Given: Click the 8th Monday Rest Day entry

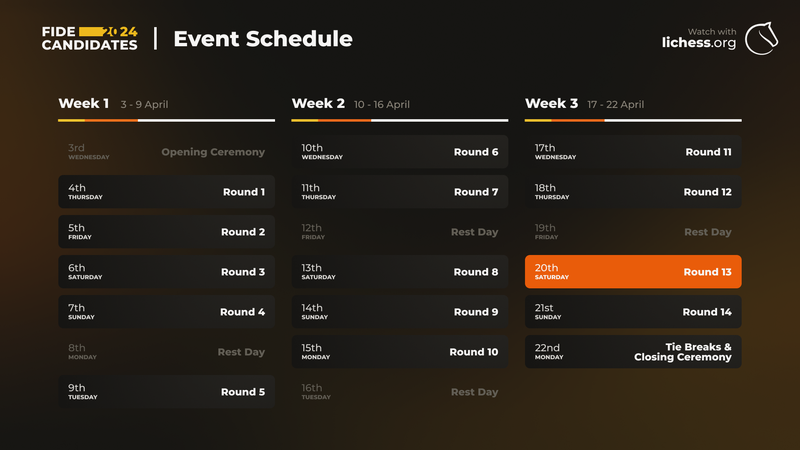Looking at the screenshot, I should (166, 352).
